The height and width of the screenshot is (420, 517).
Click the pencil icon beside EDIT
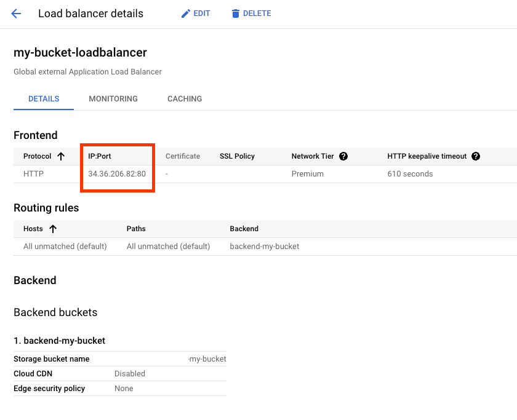coord(185,14)
